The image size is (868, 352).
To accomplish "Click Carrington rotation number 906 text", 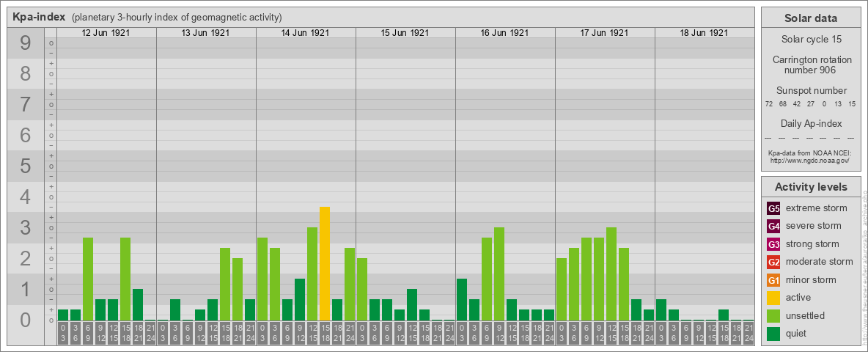I will 811,65.
